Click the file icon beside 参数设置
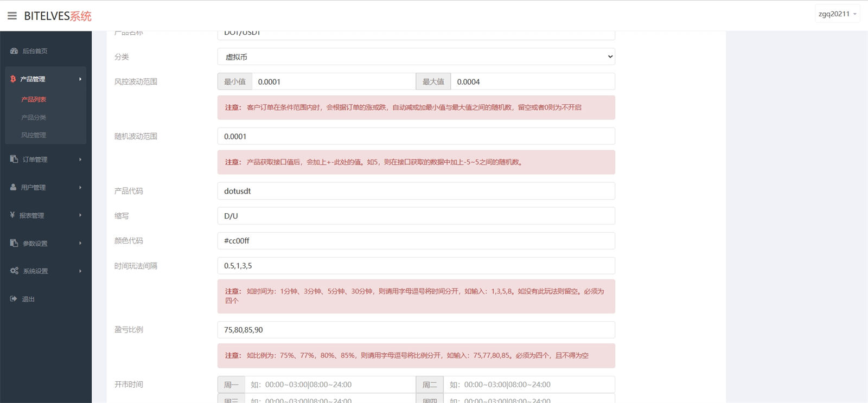This screenshot has width=868, height=403. [x=14, y=243]
